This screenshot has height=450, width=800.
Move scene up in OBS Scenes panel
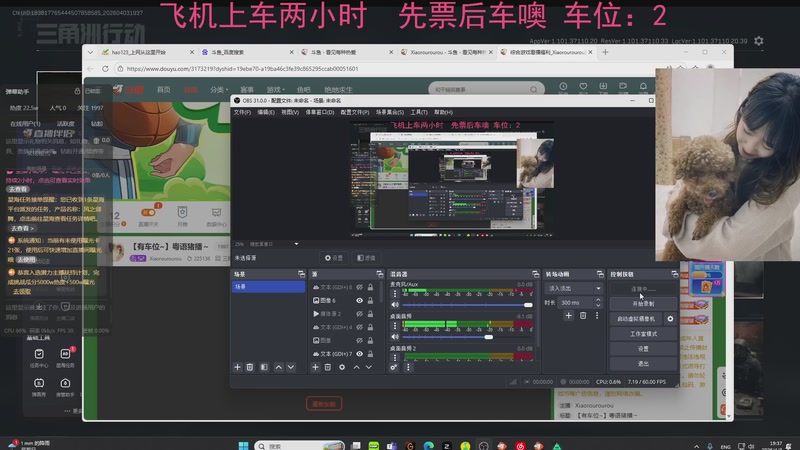click(x=279, y=367)
